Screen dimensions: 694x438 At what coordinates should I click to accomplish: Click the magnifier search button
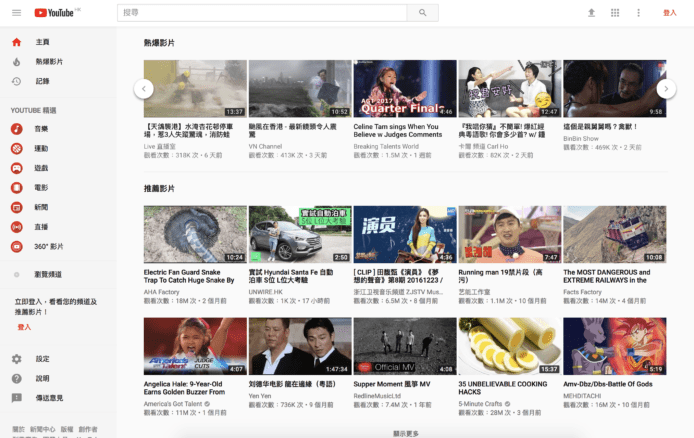422,13
